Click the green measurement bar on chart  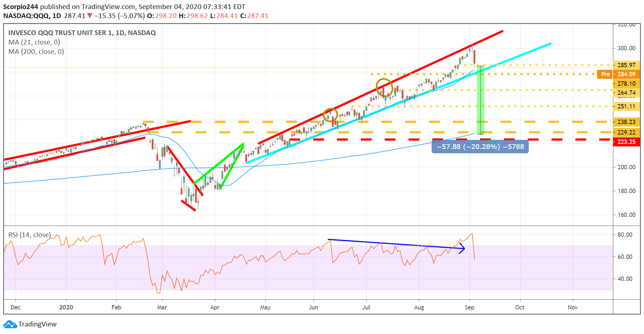480,100
